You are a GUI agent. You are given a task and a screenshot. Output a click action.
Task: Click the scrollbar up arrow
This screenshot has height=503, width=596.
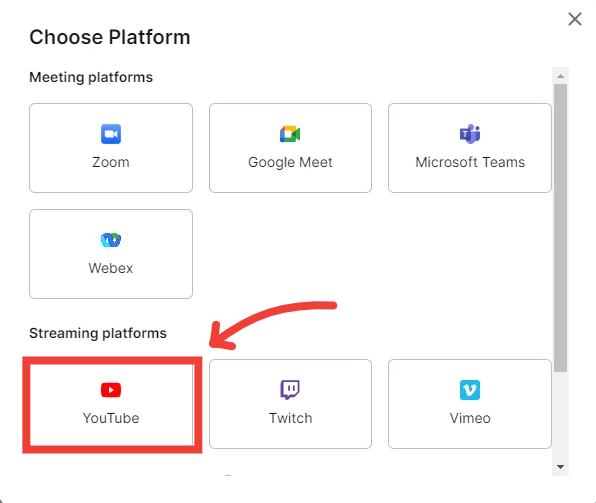pos(560,76)
